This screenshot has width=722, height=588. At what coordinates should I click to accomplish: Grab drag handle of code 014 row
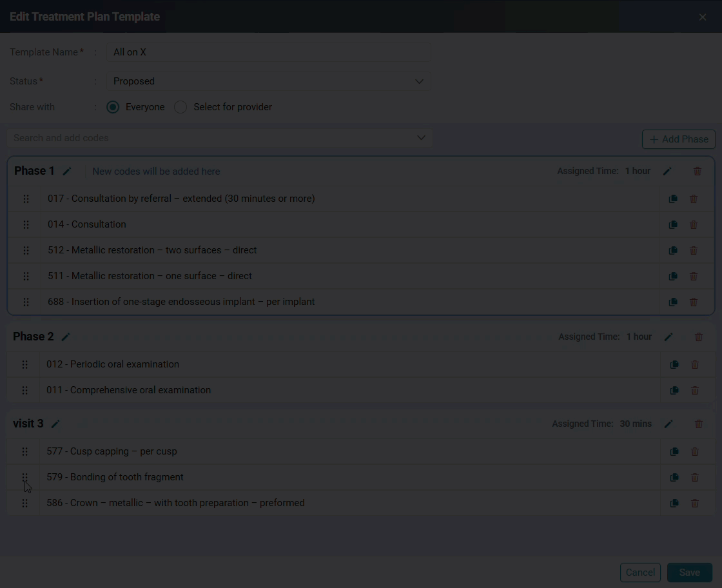coord(26,225)
